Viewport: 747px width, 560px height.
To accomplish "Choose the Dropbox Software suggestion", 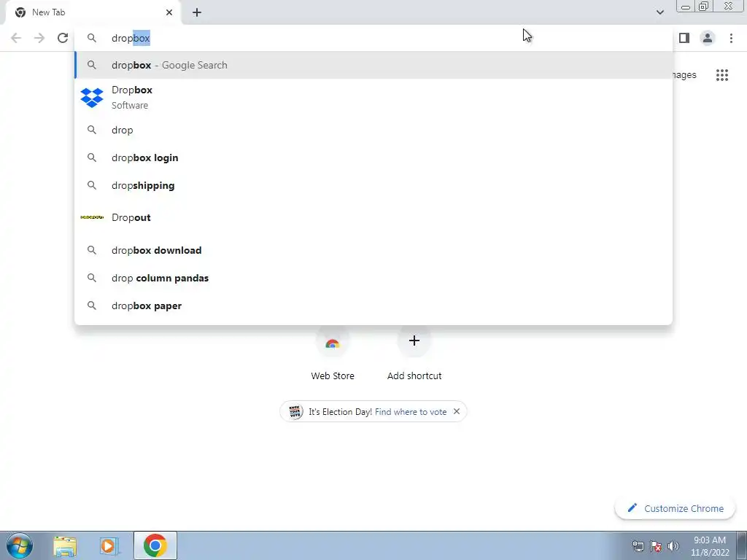I will pyautogui.click(x=373, y=97).
